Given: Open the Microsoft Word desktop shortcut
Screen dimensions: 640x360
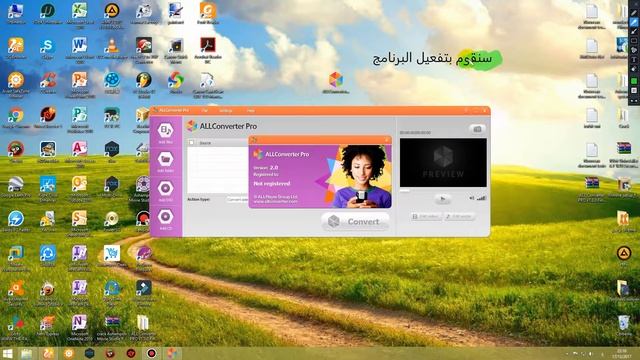Looking at the screenshot, I should click(x=80, y=45).
